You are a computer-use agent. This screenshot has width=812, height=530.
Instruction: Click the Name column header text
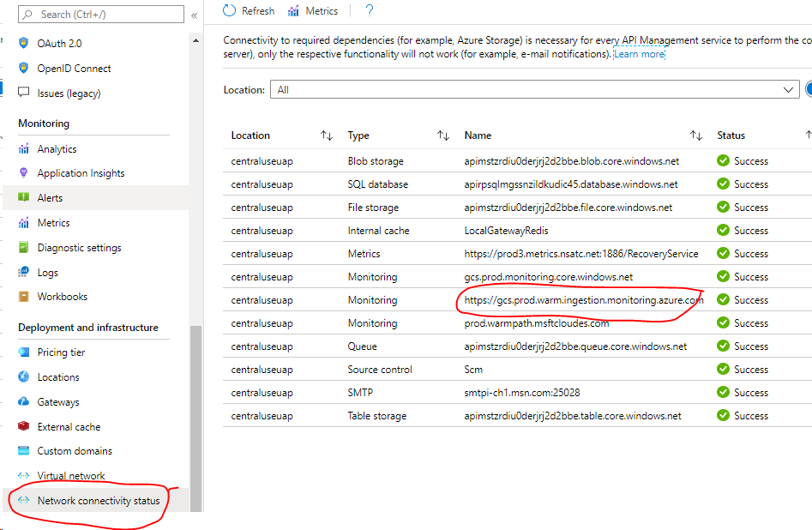pos(478,136)
